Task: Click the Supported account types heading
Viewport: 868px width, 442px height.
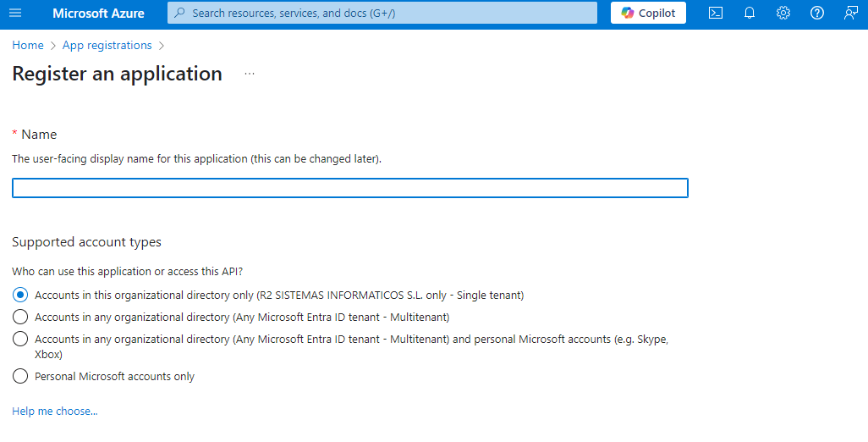Action: (87, 242)
